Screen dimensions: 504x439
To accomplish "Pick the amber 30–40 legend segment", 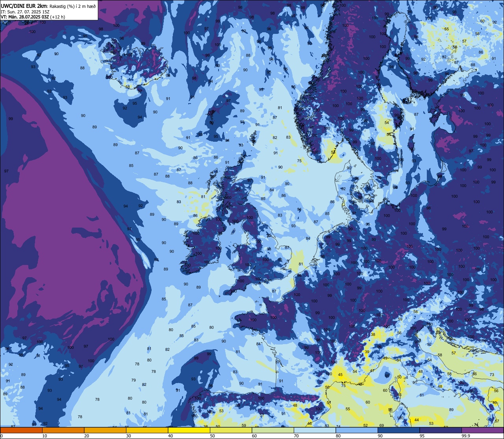I will [x=147, y=430].
